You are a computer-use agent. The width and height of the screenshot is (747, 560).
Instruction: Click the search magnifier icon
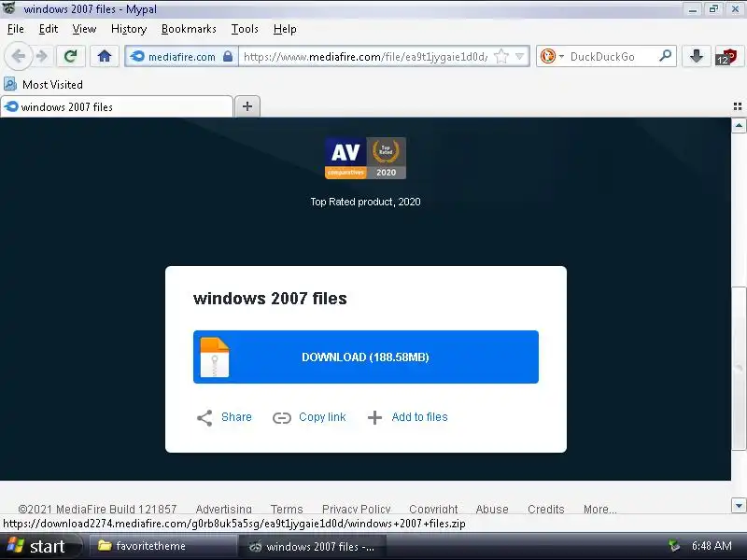point(666,56)
